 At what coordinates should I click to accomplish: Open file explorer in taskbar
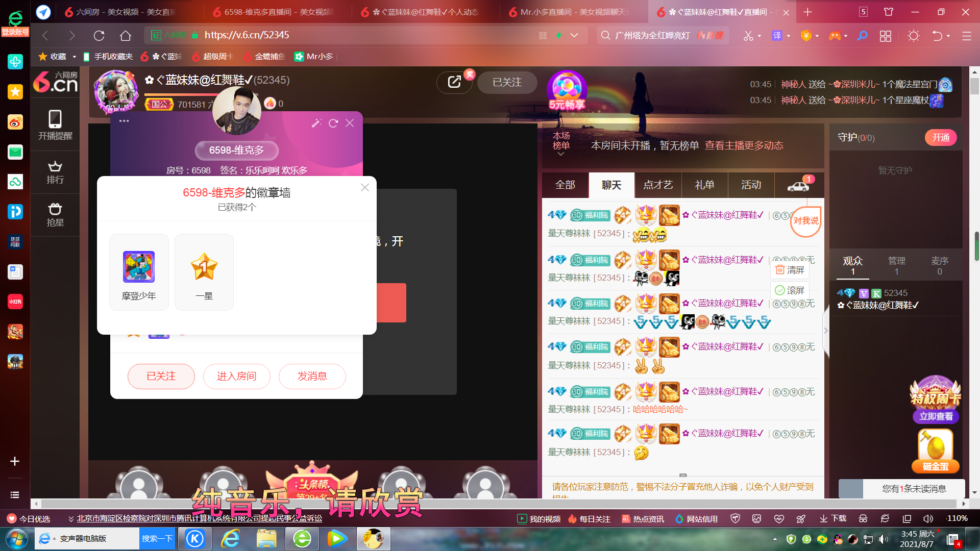pos(266,539)
